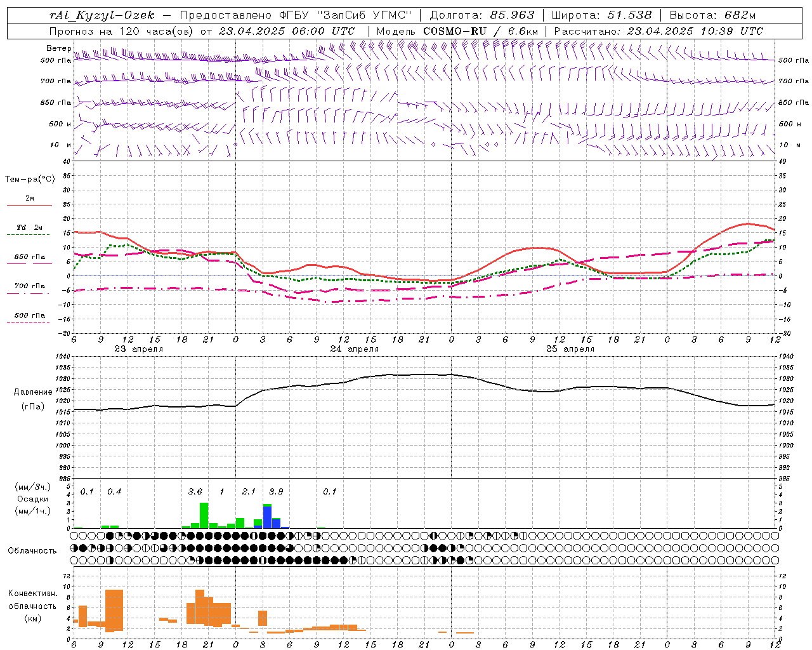The width and height of the screenshot is (812, 650).
Task: Click the Td 2м legend entry
Action: tap(29, 227)
